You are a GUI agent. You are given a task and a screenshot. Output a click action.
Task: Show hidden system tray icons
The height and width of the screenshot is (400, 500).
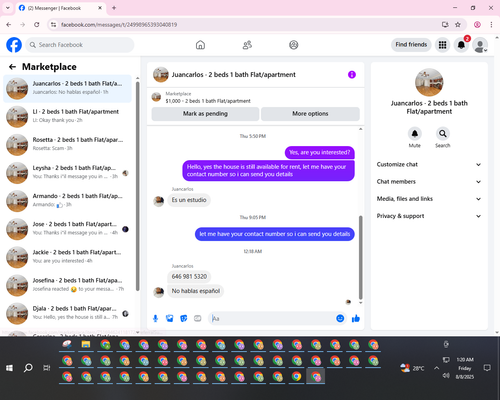pyautogui.click(x=436, y=368)
